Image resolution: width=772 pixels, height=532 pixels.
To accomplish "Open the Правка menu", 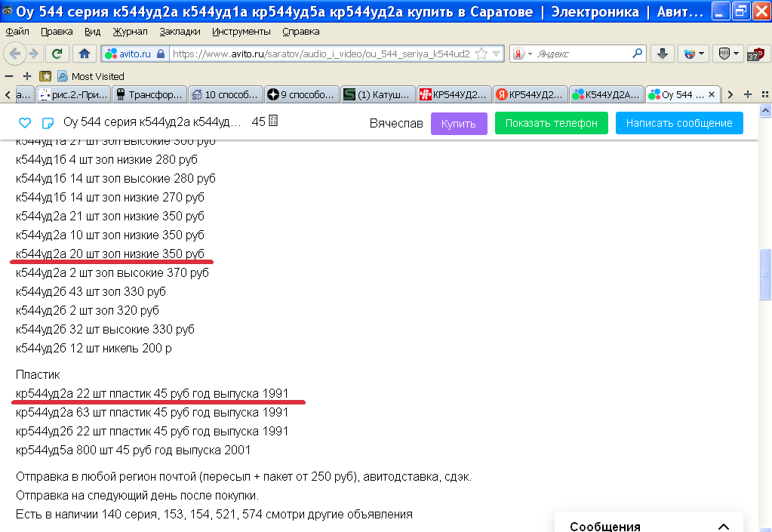I will 57,32.
